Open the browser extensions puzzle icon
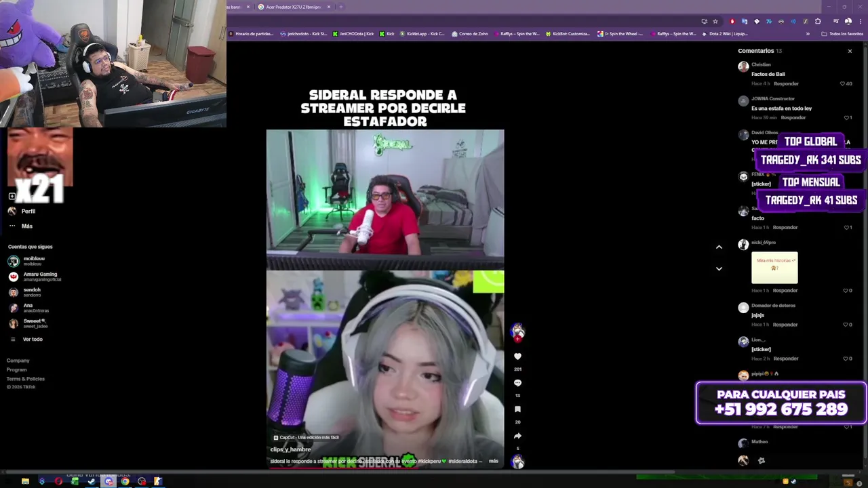This screenshot has height=488, width=868. tap(818, 21)
